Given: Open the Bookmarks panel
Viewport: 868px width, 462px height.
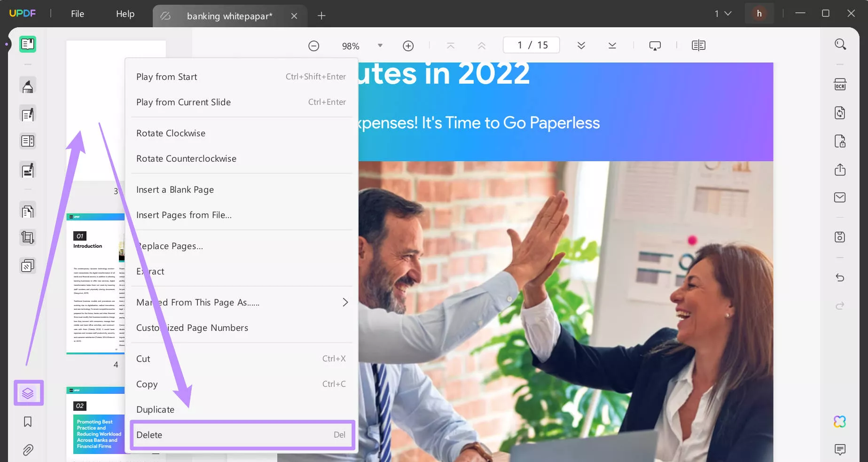Looking at the screenshot, I should 28,422.
